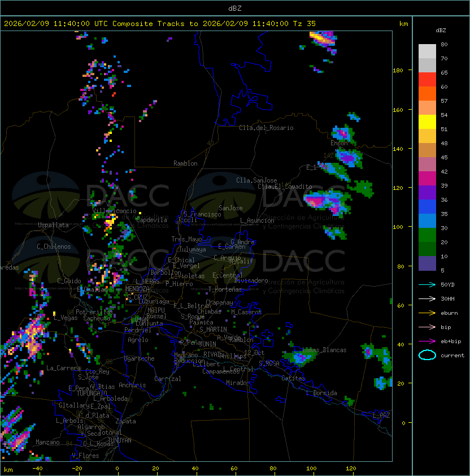Click the white 30HM arrow in legend
Image resolution: width=470 pixels, height=476 pixels.
[427, 299]
